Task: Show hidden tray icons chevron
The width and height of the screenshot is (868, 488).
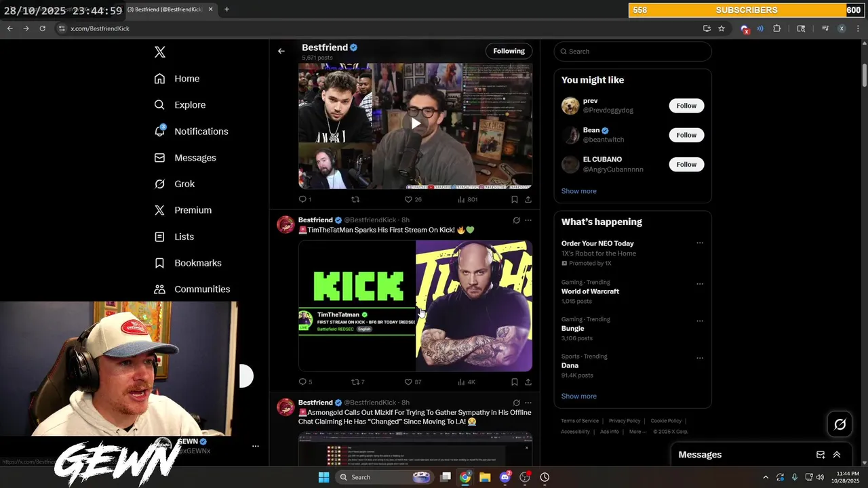Action: [766, 477]
